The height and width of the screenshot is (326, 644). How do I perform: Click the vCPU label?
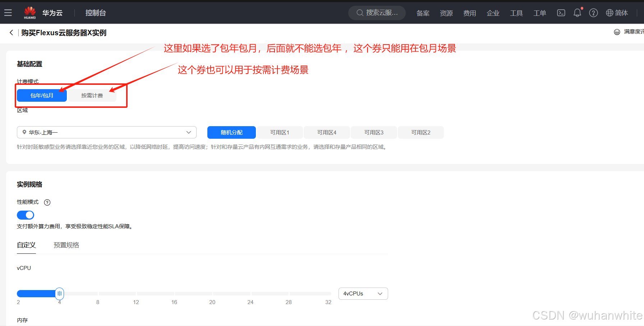point(24,268)
